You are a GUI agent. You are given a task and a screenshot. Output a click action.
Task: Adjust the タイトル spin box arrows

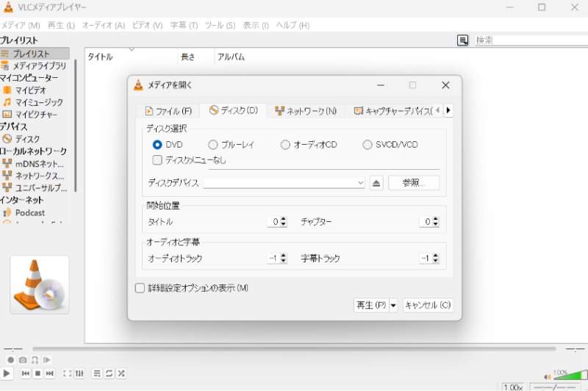(284, 221)
